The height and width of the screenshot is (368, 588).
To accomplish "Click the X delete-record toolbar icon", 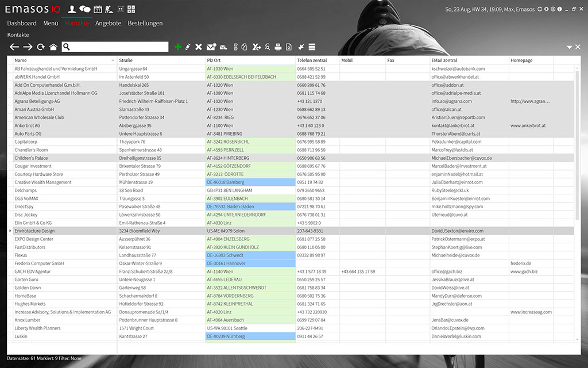I will pyautogui.click(x=199, y=47).
